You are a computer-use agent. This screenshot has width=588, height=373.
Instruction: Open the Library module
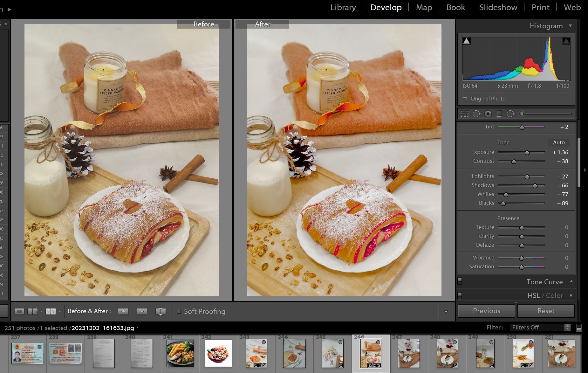coord(343,7)
